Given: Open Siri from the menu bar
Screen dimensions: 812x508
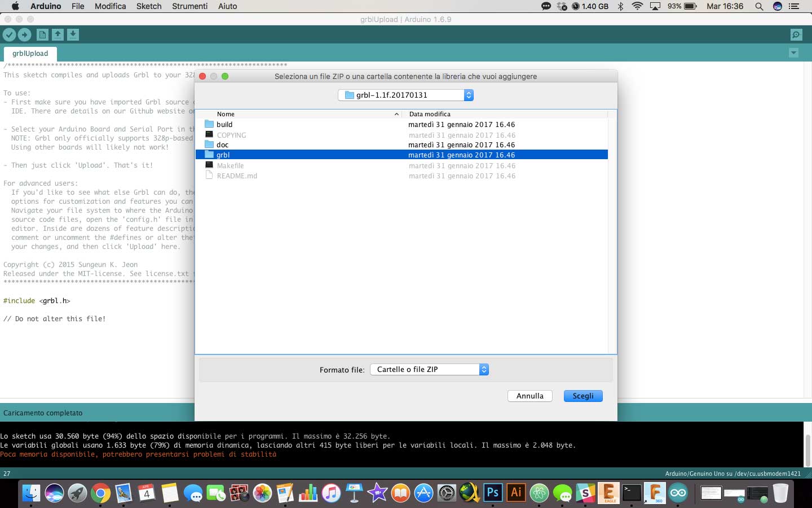Looking at the screenshot, I should (778, 6).
